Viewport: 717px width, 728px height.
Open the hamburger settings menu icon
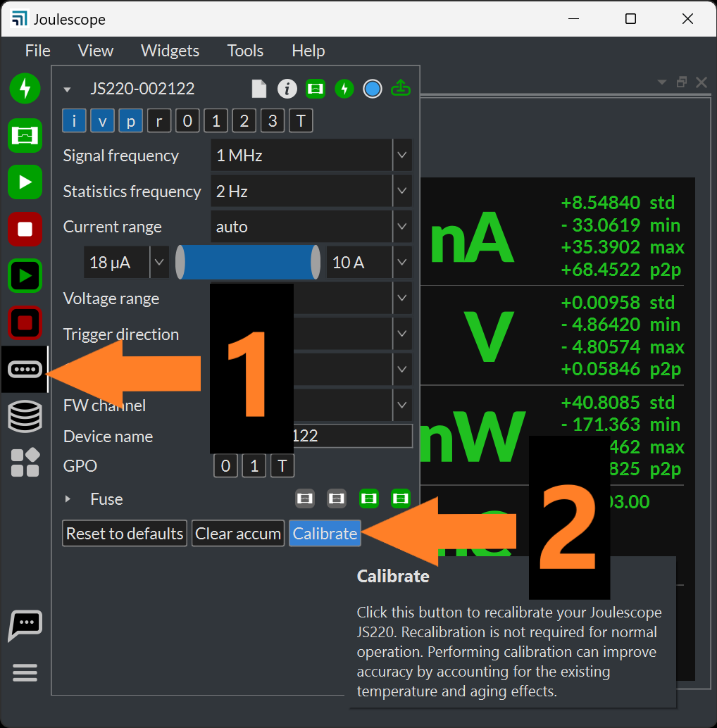click(25, 672)
